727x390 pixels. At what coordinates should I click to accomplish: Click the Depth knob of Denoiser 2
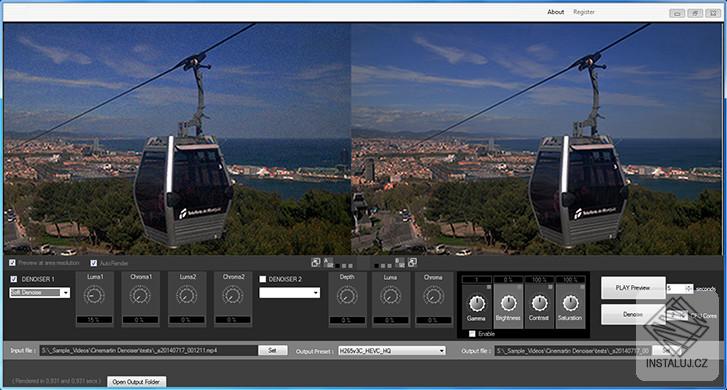point(347,295)
